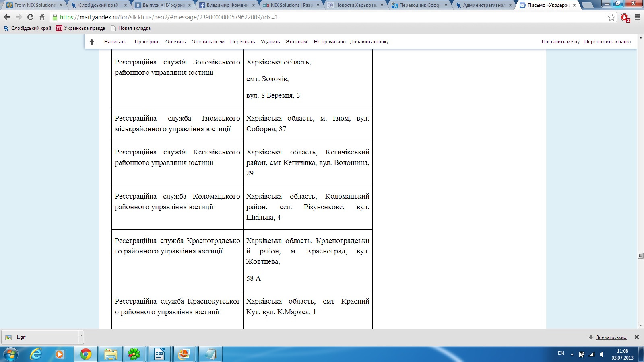The image size is (644, 362).
Task: Open the 'Все загрузки...' link
Action: coord(611,337)
